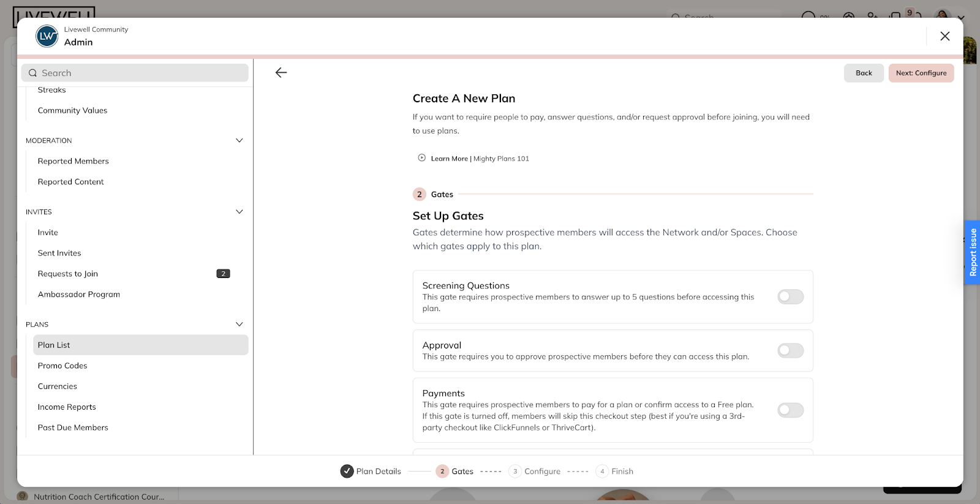Screen dimensions: 980x504
Task: Click the step 2 Gates circle in footer
Action: (x=442, y=471)
